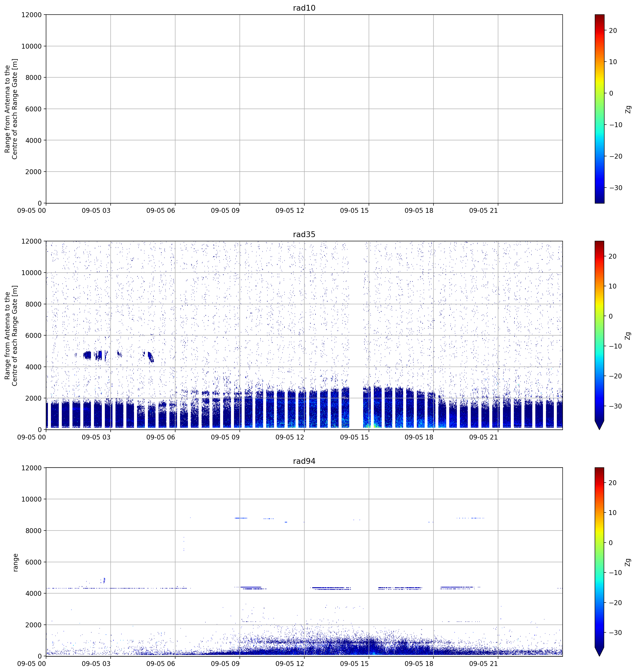Viewport: 636px width, 672px height.
Task: Click the rad94 x tick '09-05 09'
Action: pos(225,663)
